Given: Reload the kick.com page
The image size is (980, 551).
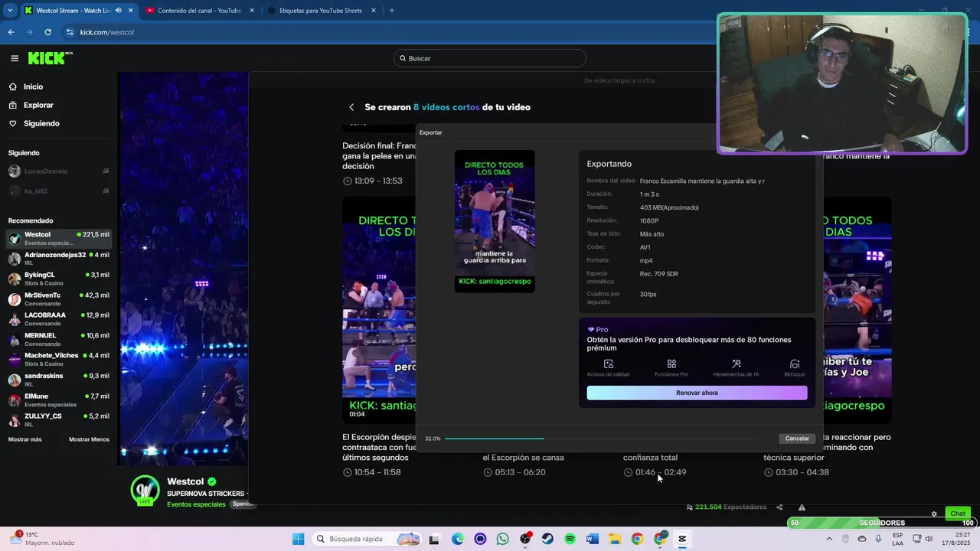Looking at the screenshot, I should (47, 32).
